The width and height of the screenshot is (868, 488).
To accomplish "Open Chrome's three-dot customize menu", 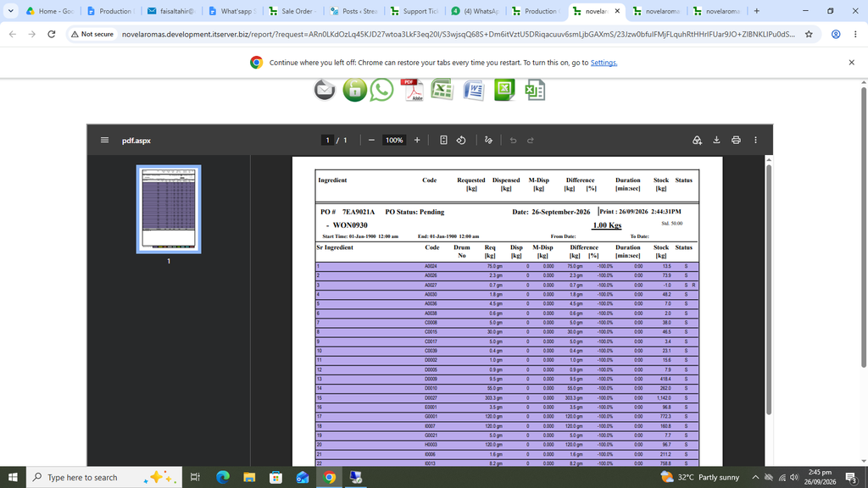I will [x=855, y=34].
